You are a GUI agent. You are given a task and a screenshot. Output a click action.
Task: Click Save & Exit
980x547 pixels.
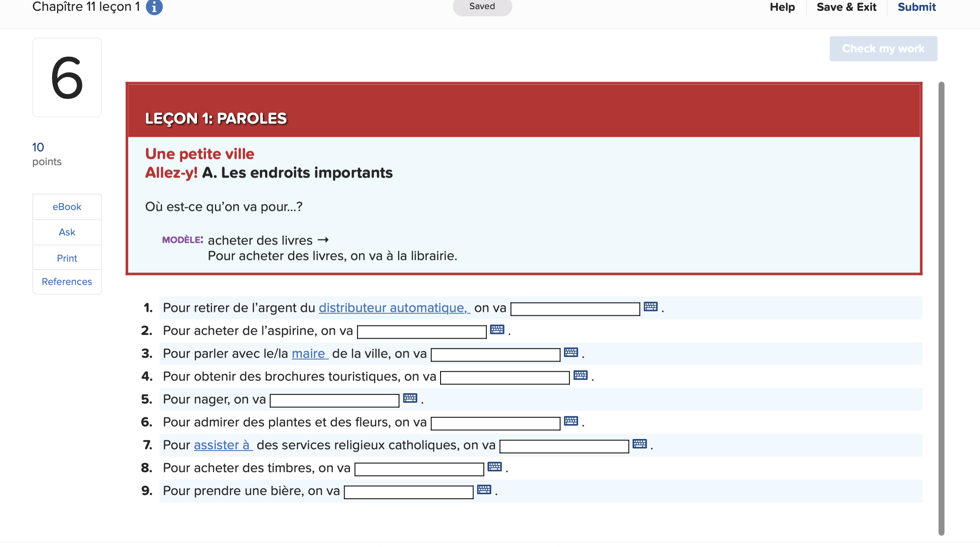(847, 7)
